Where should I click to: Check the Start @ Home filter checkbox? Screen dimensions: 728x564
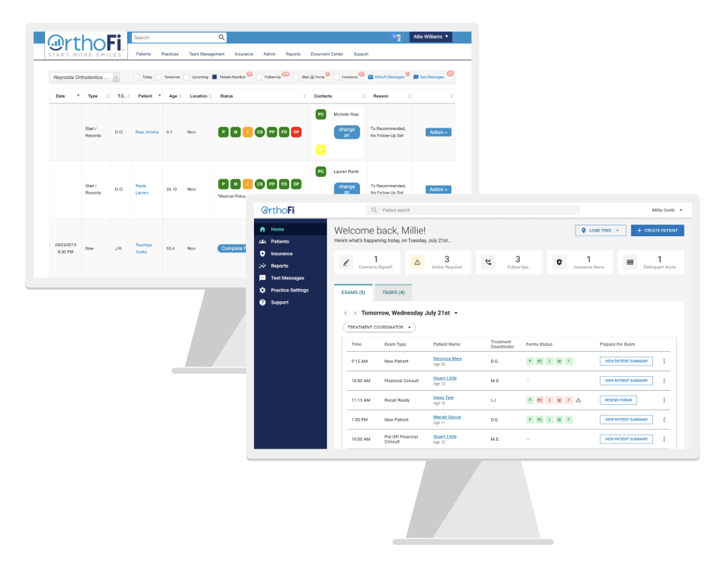(x=296, y=77)
